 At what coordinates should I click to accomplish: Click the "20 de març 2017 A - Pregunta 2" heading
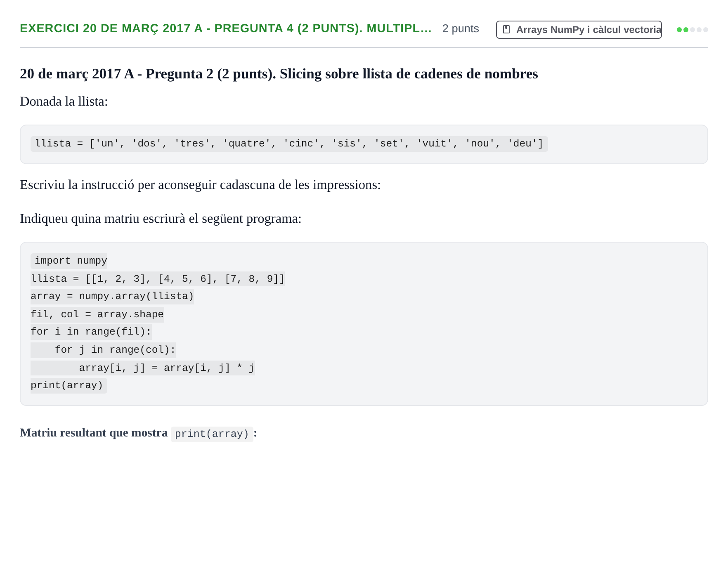coord(279,74)
